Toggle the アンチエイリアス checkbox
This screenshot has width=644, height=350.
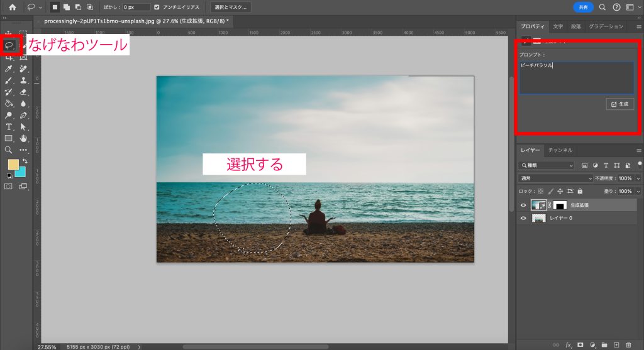tap(157, 7)
